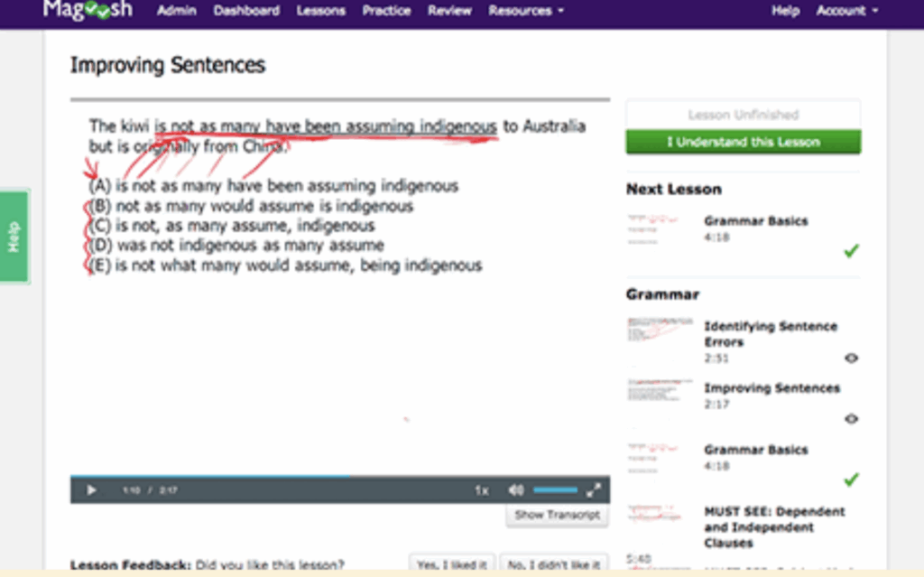Open the 1x playback speed selector
924x577 pixels.
(x=481, y=489)
